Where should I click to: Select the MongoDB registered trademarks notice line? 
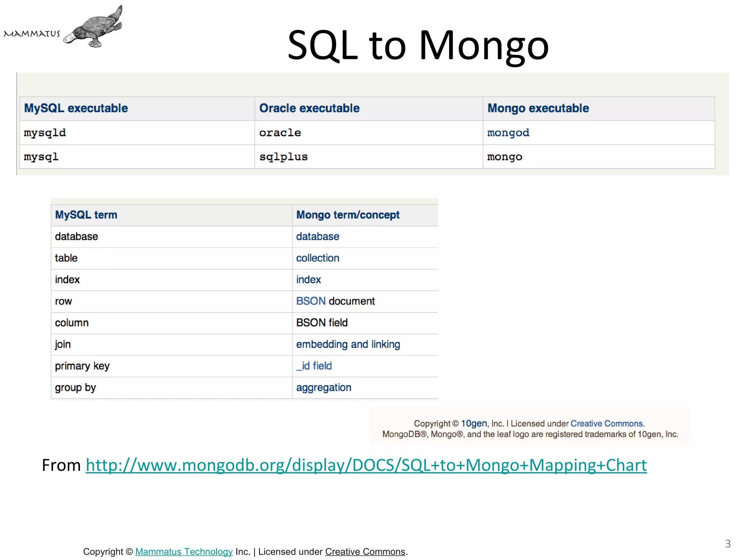click(x=530, y=434)
